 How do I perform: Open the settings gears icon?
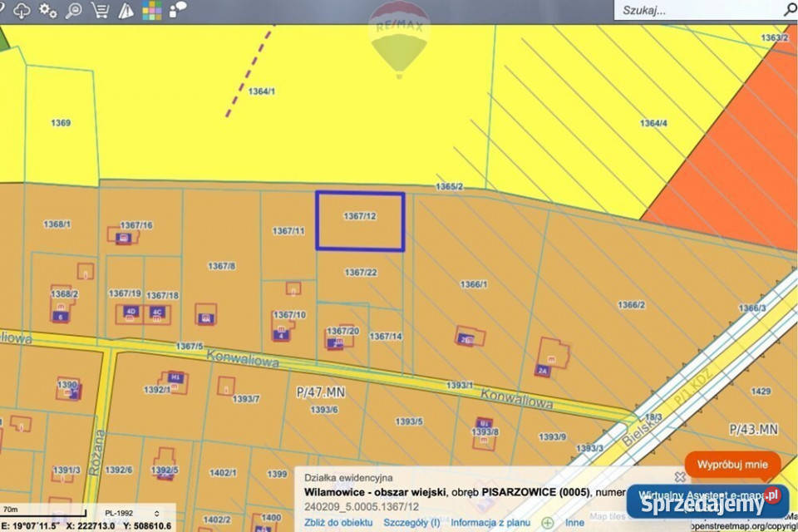[48, 10]
